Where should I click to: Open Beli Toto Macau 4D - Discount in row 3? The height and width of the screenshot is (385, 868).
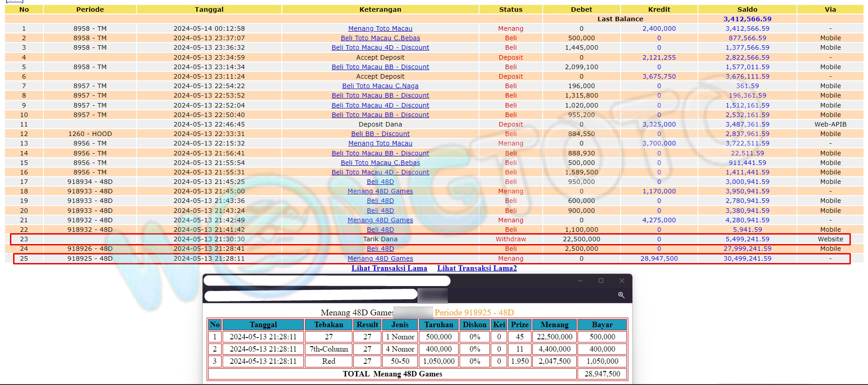tap(380, 47)
